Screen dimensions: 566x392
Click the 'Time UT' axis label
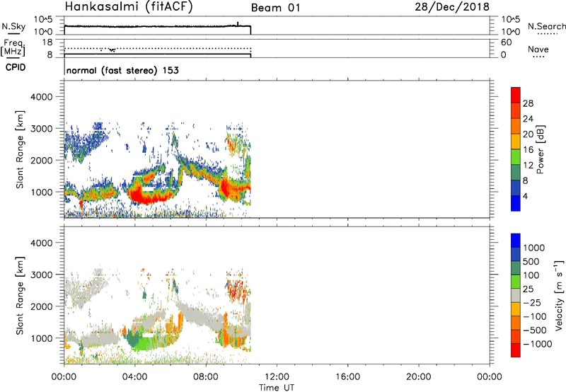(x=277, y=388)
